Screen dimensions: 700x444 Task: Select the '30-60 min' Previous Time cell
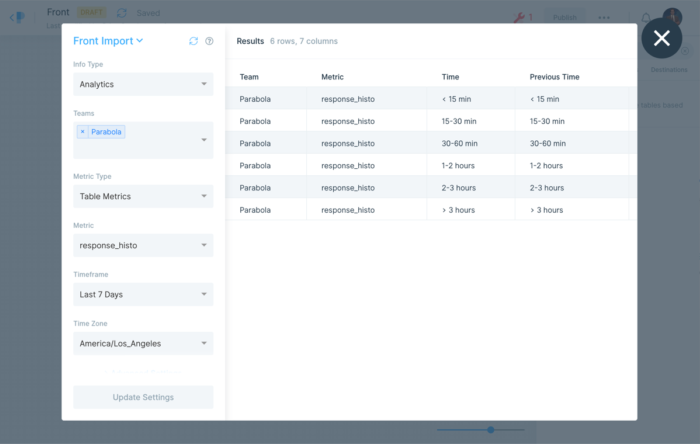pos(572,143)
